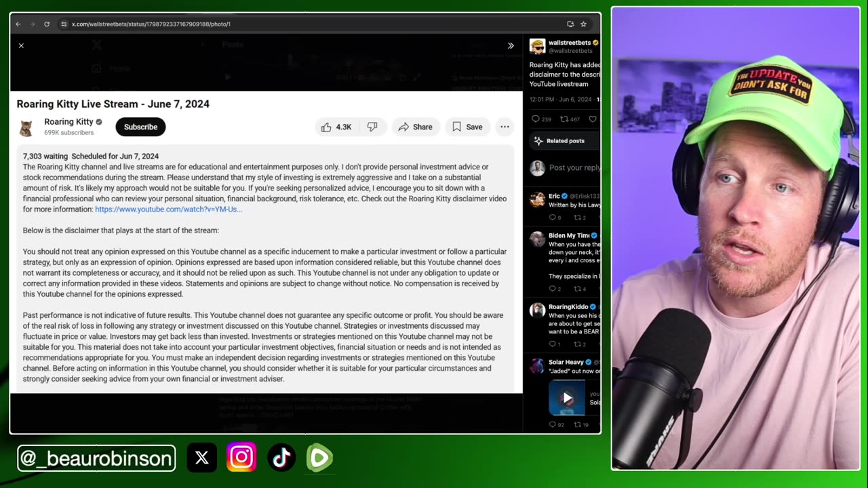The image size is (868, 488).
Task: Click repost icon under Biden My Time comment
Action: pos(579,289)
